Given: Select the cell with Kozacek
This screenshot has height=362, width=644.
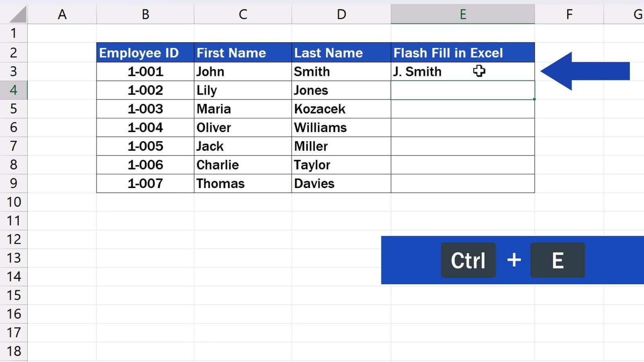Looking at the screenshot, I should click(x=341, y=109).
